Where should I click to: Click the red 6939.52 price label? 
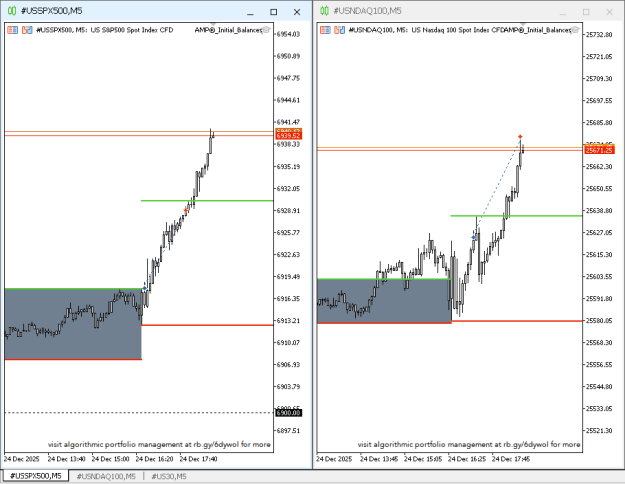tap(289, 136)
